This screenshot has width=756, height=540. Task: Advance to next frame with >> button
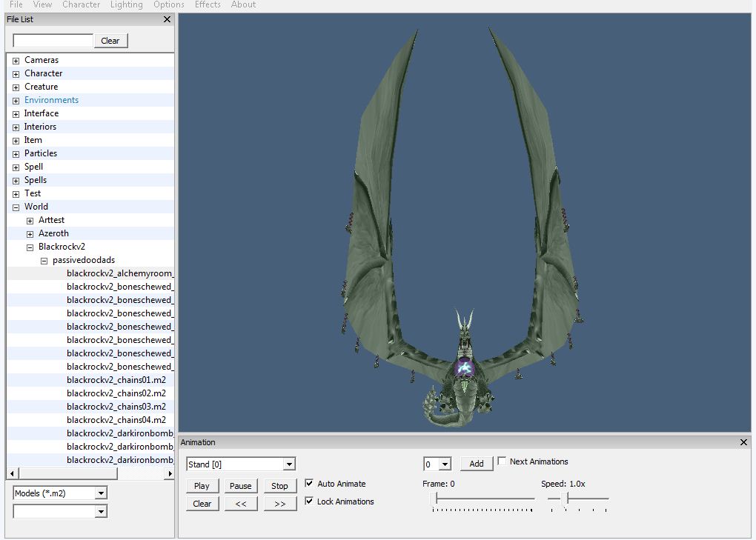pyautogui.click(x=279, y=504)
